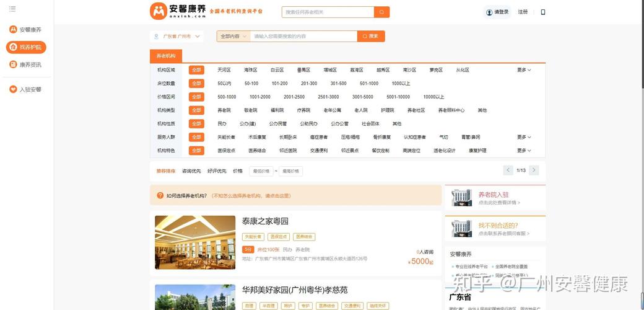The height and width of the screenshot is (310, 644).
Task: Select 全部 in the 价格区间 row
Action: pyautogui.click(x=196, y=97)
